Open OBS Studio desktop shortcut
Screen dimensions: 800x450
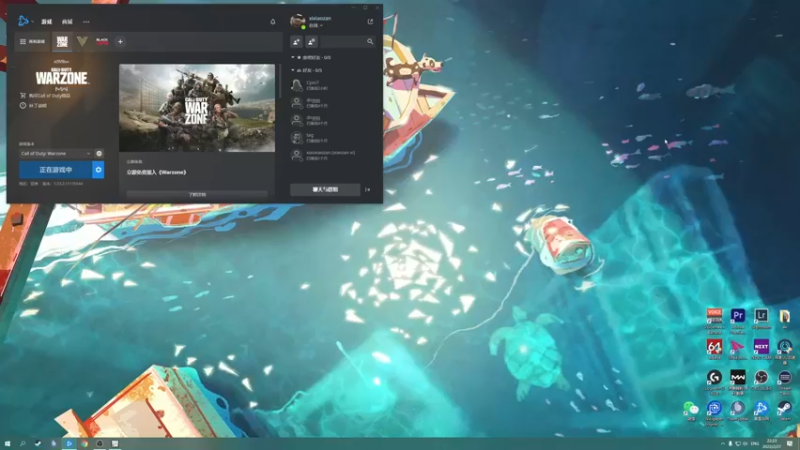coord(761,380)
